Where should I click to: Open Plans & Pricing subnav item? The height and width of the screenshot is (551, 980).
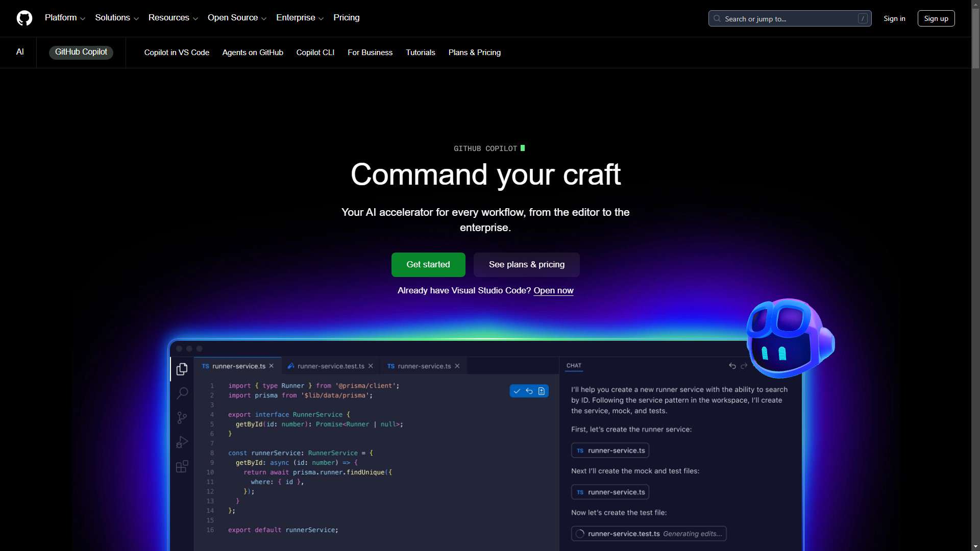(475, 53)
